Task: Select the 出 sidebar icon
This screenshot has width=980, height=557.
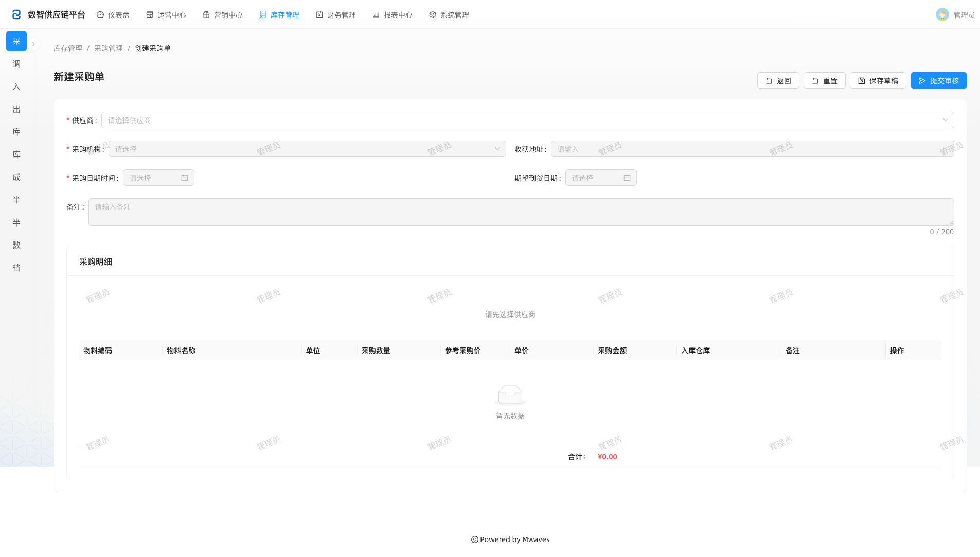Action: click(16, 109)
